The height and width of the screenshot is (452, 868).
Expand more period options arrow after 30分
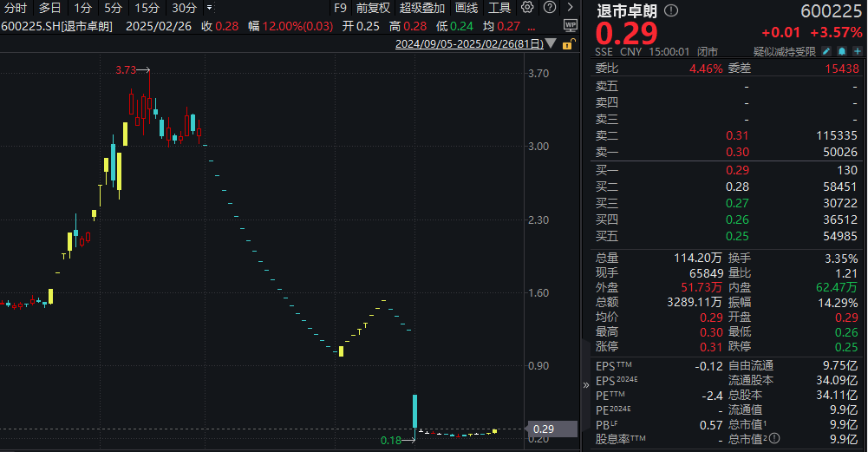209,8
